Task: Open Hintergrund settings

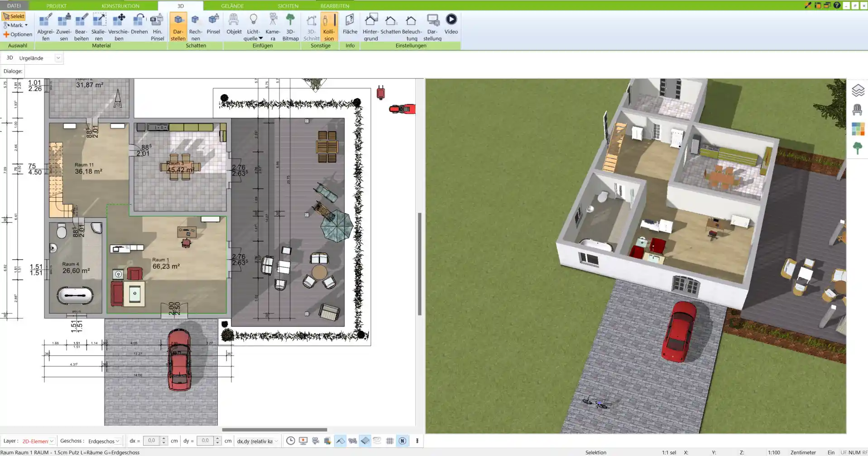Action: pos(370,27)
